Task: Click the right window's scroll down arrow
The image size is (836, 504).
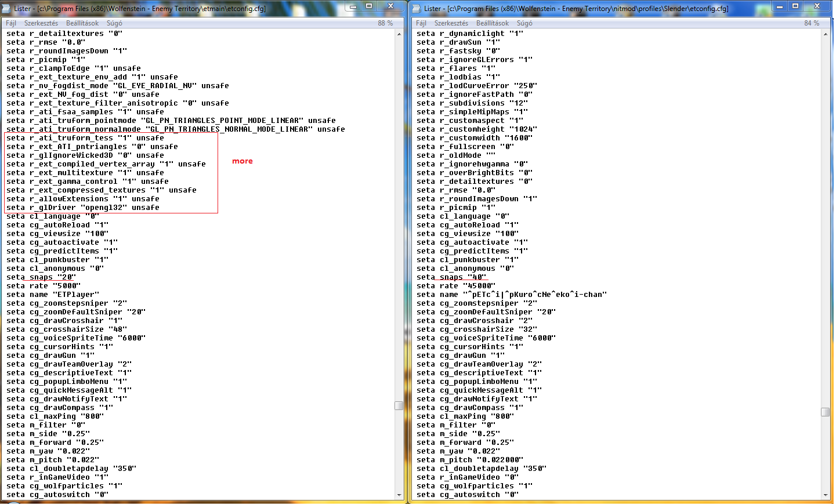Action: (x=826, y=495)
